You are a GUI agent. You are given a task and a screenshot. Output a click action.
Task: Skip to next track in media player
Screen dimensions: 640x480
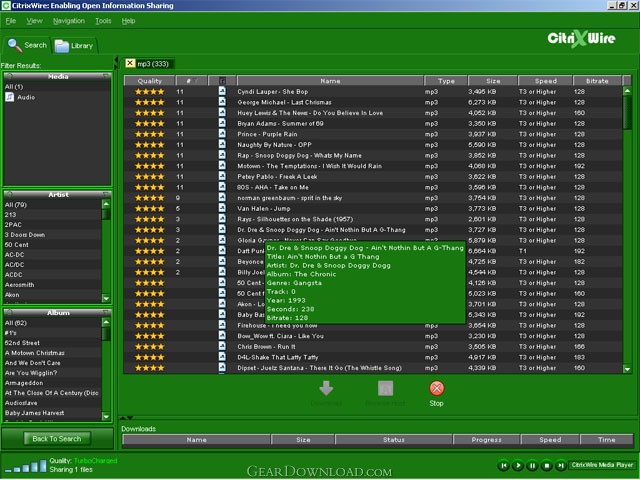tap(561, 465)
